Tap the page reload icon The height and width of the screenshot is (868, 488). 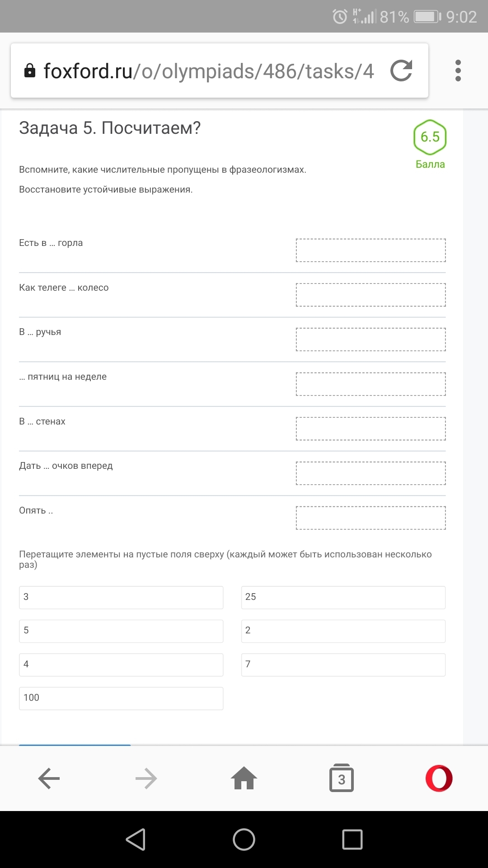tap(401, 71)
